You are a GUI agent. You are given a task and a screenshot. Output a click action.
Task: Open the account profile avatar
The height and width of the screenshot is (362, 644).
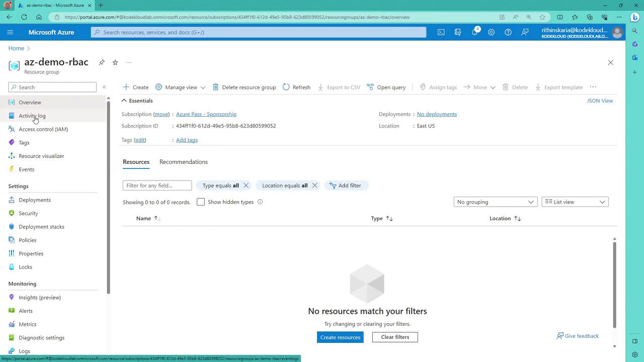(617, 32)
